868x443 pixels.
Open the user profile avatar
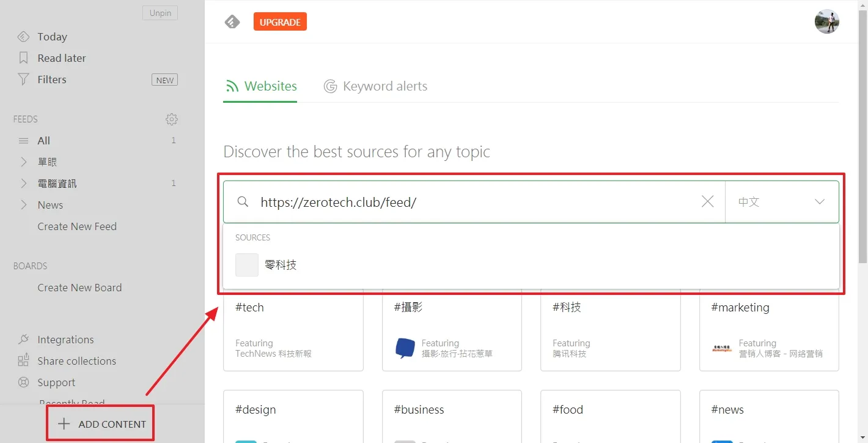pos(826,21)
